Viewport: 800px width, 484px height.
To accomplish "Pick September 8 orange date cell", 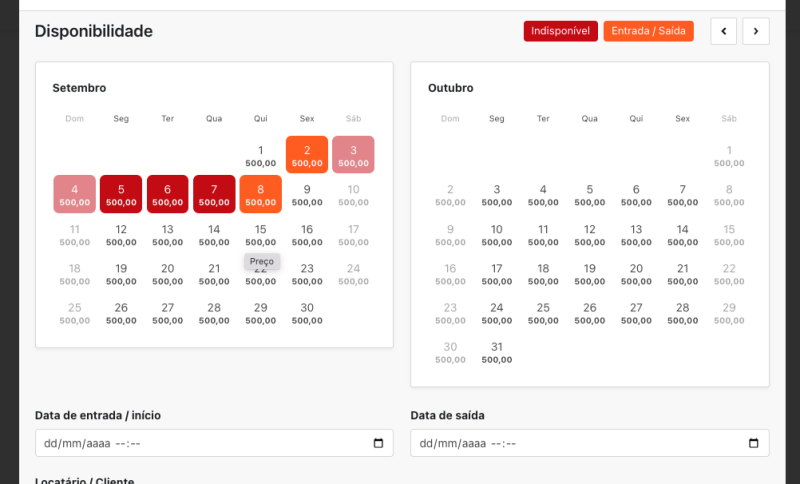I will 260,194.
